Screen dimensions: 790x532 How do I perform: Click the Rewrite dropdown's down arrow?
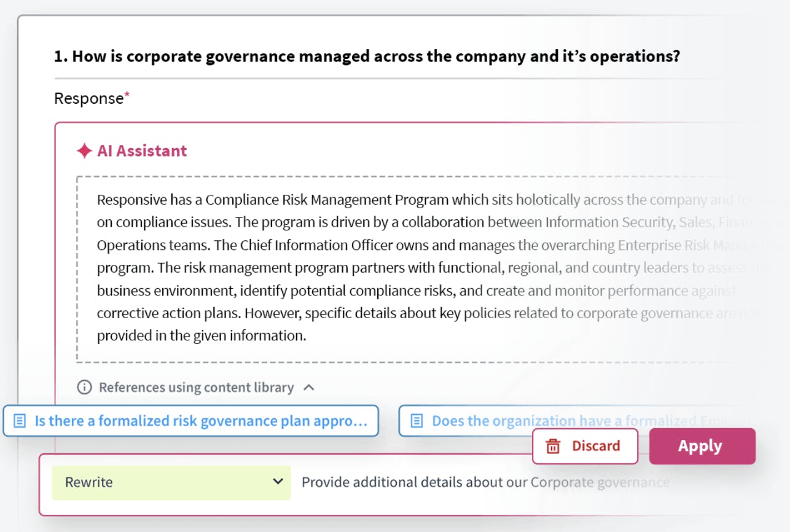[x=278, y=482]
